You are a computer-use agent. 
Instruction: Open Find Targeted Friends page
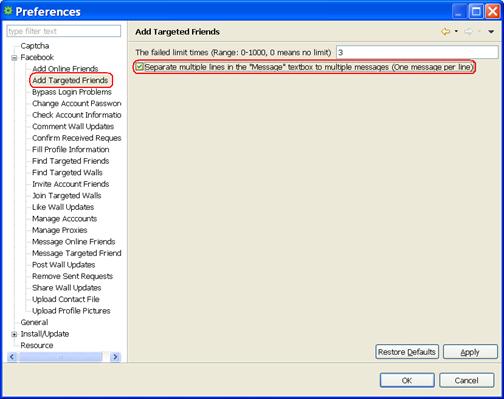(x=71, y=161)
